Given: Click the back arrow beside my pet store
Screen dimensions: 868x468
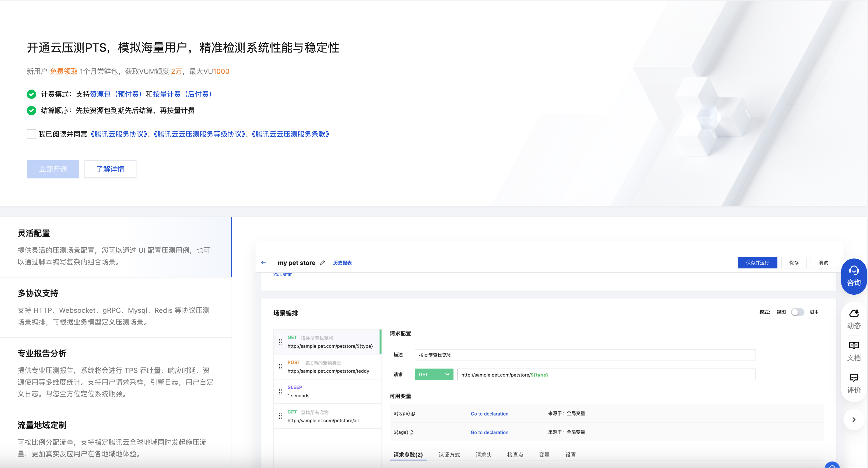Looking at the screenshot, I should click(x=264, y=263).
